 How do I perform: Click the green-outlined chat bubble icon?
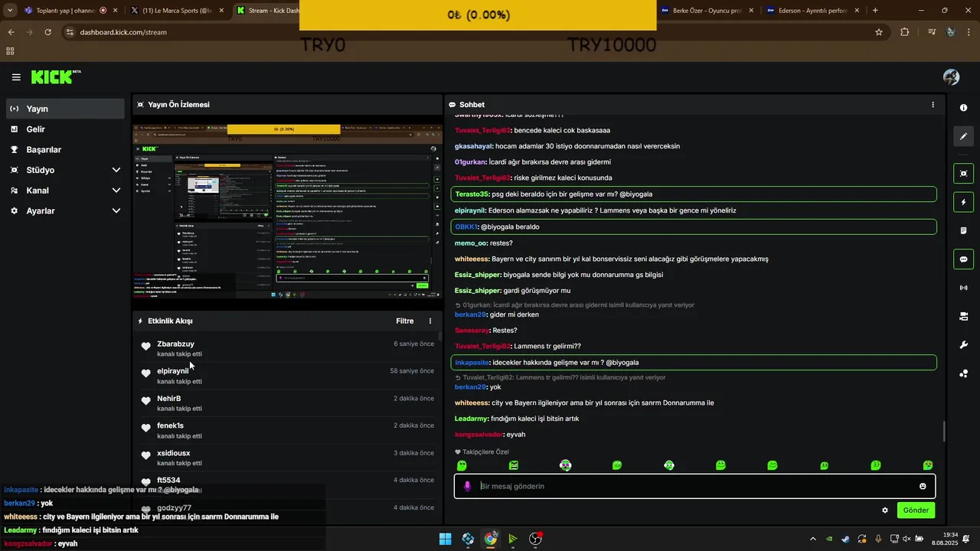(963, 259)
